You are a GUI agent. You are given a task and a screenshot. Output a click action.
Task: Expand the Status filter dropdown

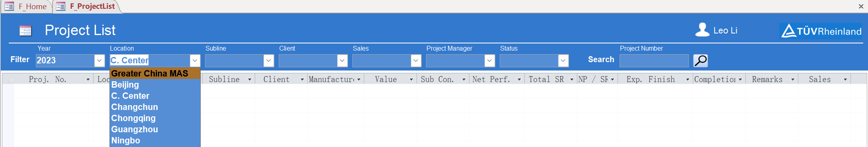pyautogui.click(x=563, y=61)
